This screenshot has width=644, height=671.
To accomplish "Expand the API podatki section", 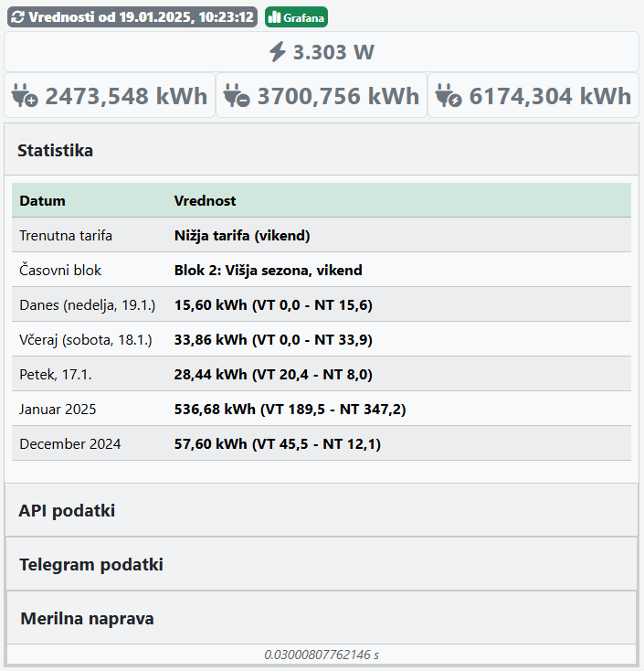I will point(322,510).
